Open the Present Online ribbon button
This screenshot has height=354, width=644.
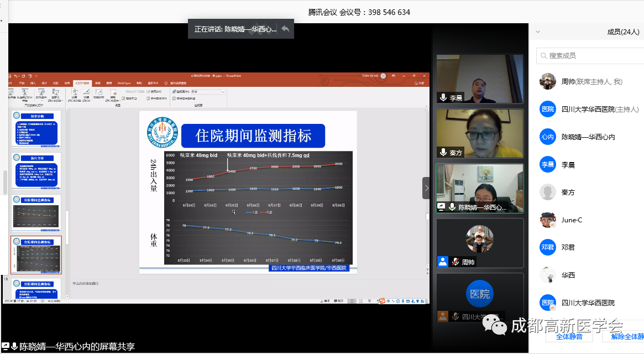coord(41,95)
